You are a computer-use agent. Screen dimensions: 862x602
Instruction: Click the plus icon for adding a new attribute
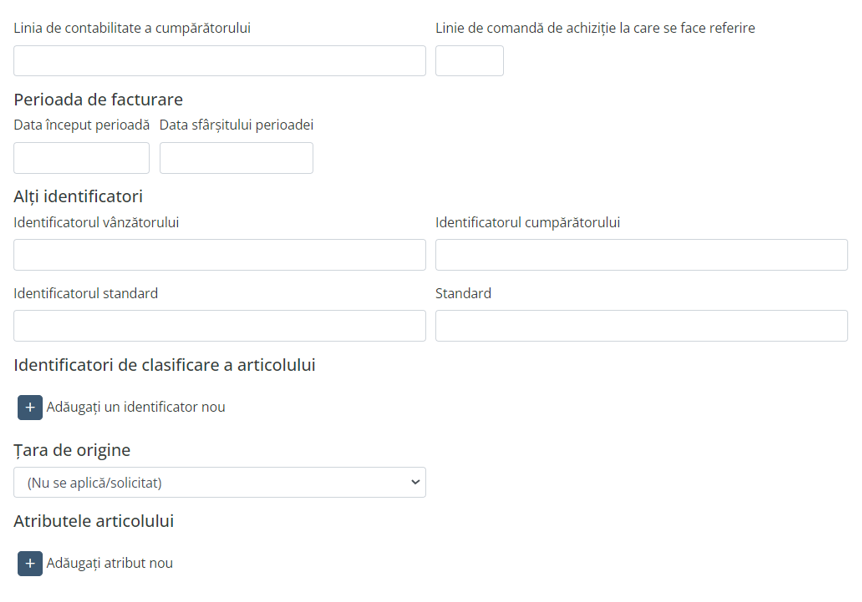(x=30, y=563)
